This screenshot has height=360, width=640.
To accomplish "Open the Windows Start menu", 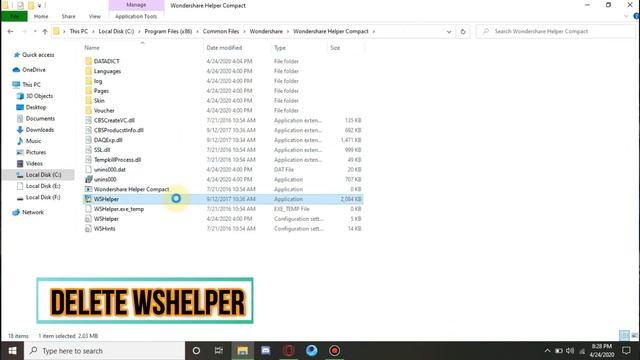I will 12,351.
